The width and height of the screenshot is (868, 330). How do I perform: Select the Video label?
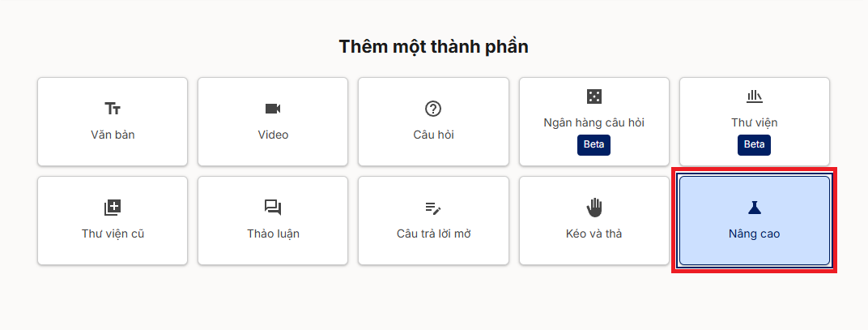tap(273, 135)
